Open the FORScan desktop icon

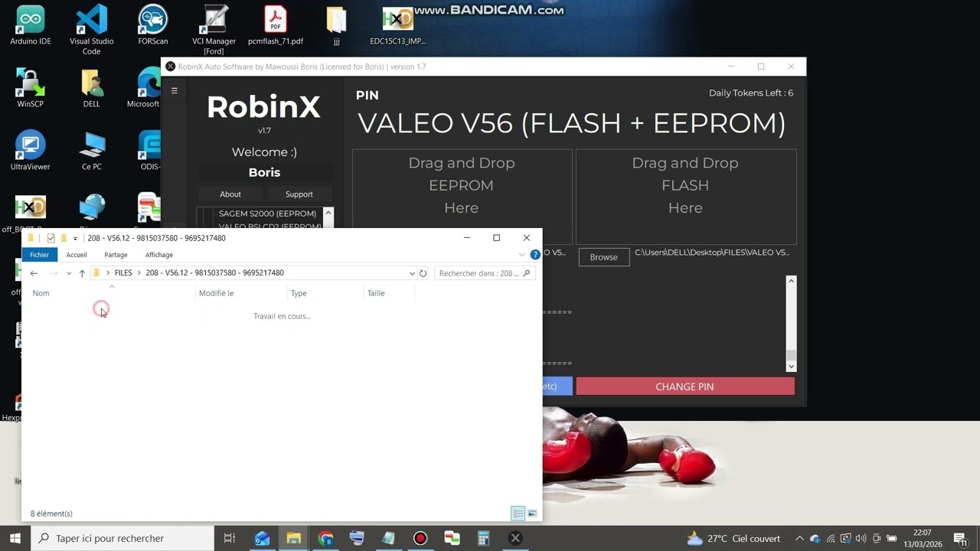[153, 25]
